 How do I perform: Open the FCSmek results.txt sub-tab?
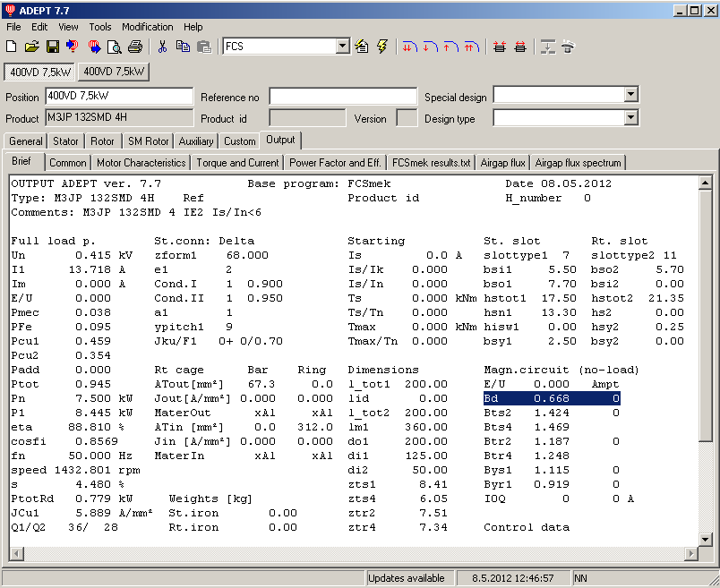click(x=431, y=163)
